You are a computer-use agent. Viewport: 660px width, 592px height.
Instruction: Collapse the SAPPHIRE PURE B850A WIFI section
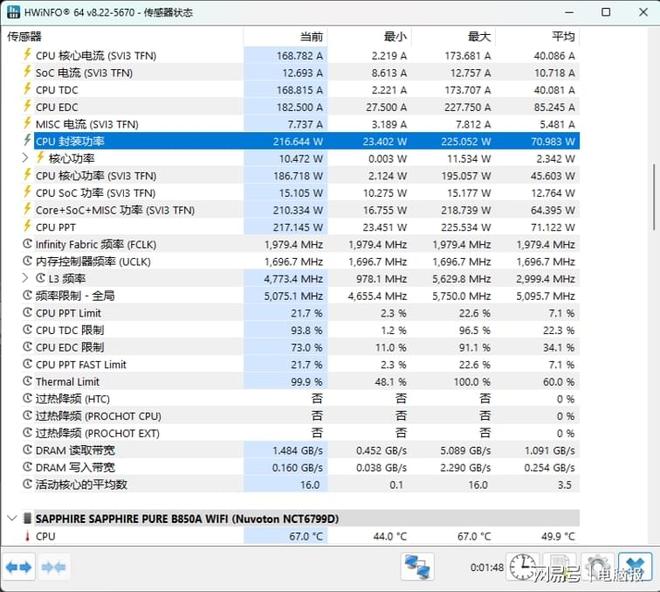[12, 518]
